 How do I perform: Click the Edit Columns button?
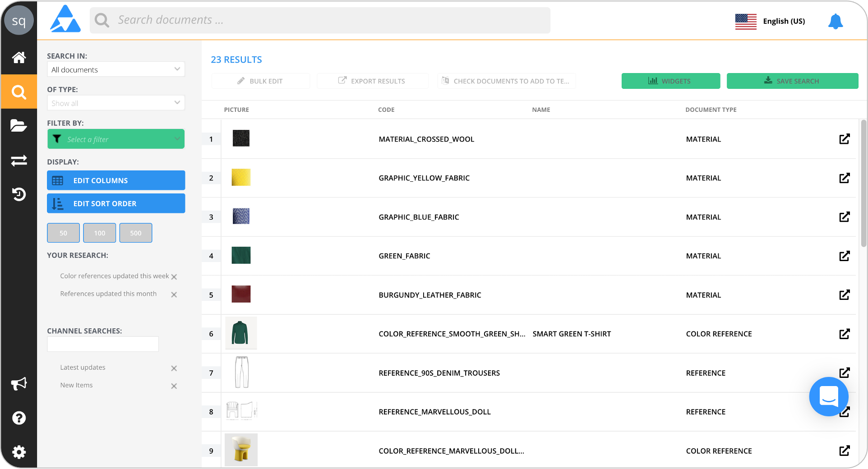[x=116, y=180]
